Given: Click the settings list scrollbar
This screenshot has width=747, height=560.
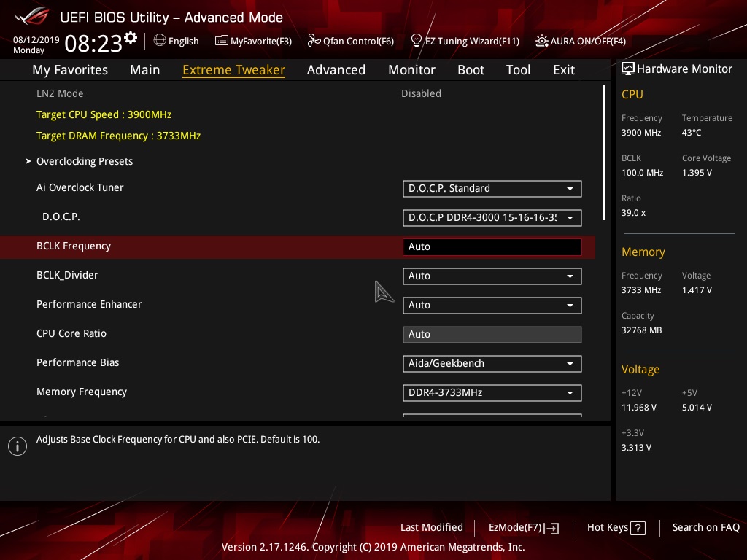Looking at the screenshot, I should 604,152.
